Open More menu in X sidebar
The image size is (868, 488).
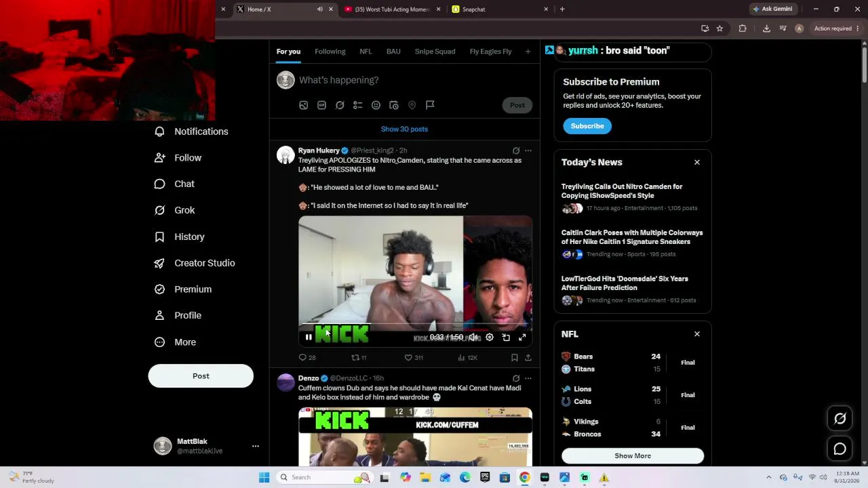(x=176, y=342)
